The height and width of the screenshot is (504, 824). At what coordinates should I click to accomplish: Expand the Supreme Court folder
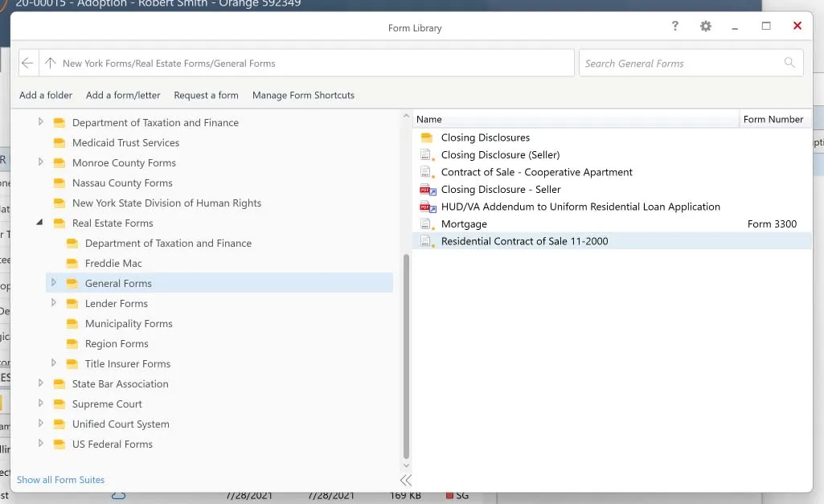pyautogui.click(x=40, y=403)
